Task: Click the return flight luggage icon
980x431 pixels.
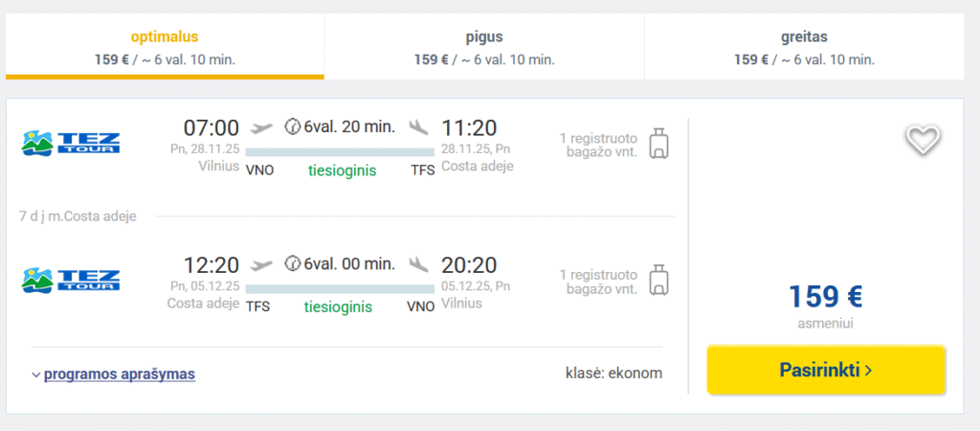Action: tap(658, 280)
